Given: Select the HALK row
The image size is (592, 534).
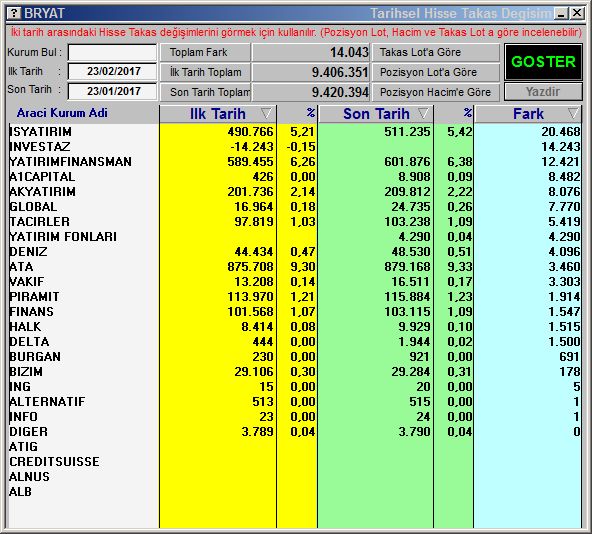Looking at the screenshot, I should pos(294,327).
